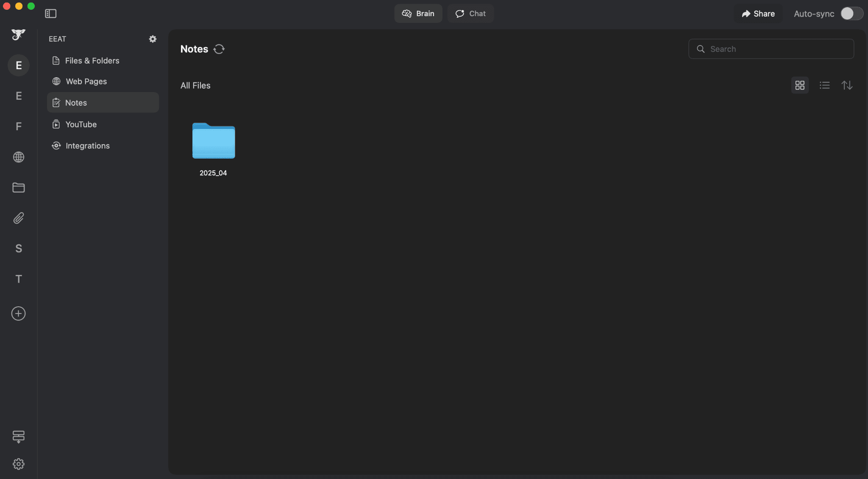Select the globe workspace icon in left rail
The width and height of the screenshot is (868, 479).
pos(18,157)
